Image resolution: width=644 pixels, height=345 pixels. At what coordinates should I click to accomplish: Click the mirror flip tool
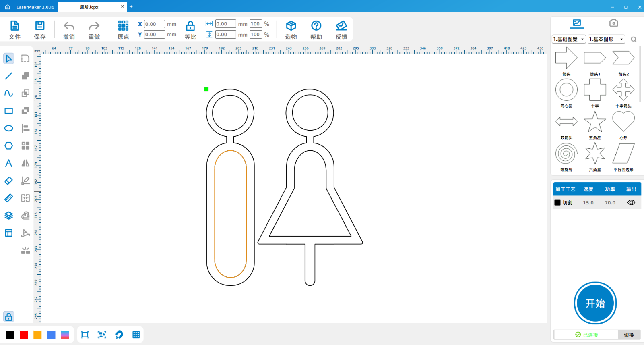point(25,163)
